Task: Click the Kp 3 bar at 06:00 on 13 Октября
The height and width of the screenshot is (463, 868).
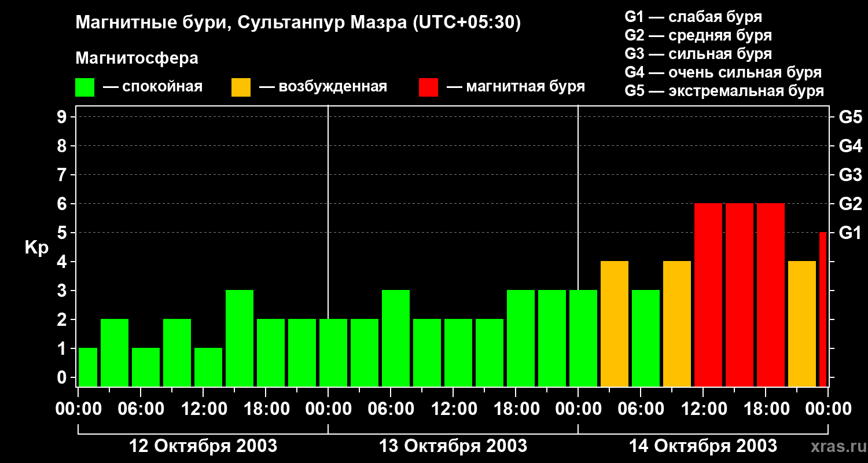Action: pos(396,338)
